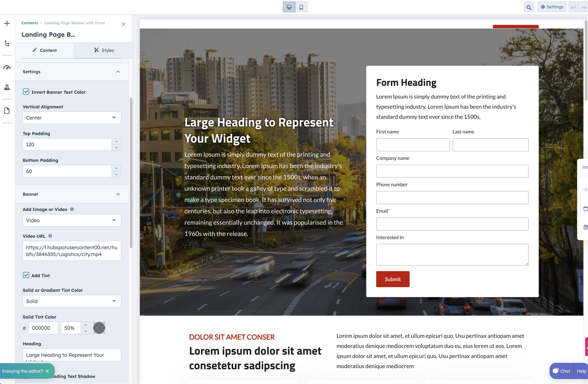Close the Landing Page Banner panel
Viewport: 588px width, 384px height.
[x=124, y=24]
